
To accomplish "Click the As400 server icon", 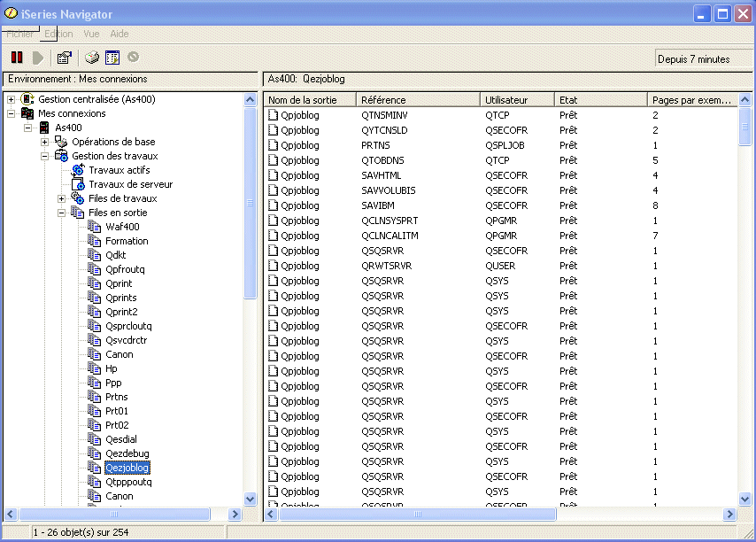I will tap(44, 128).
